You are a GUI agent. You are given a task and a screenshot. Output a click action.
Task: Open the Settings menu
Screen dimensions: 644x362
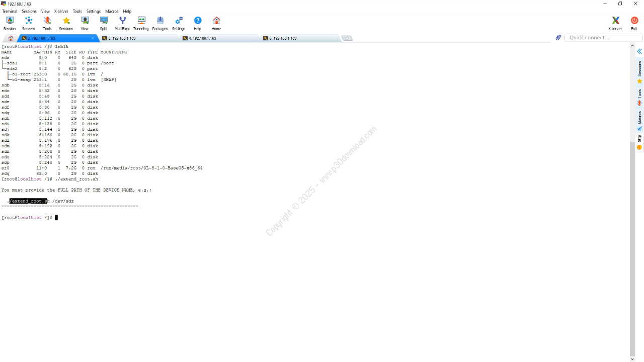pyautogui.click(x=94, y=11)
